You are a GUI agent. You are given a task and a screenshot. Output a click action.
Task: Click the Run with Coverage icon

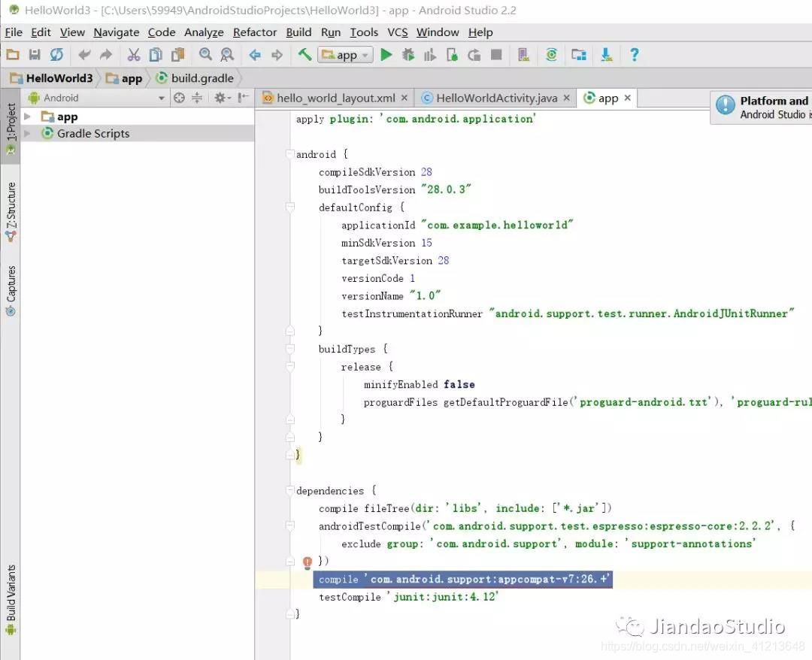(430, 54)
